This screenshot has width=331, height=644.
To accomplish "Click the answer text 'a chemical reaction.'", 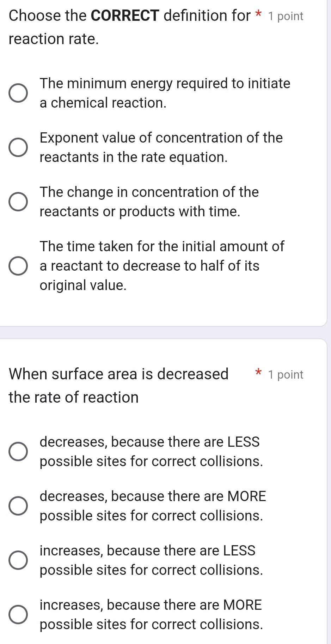I will [x=103, y=103].
